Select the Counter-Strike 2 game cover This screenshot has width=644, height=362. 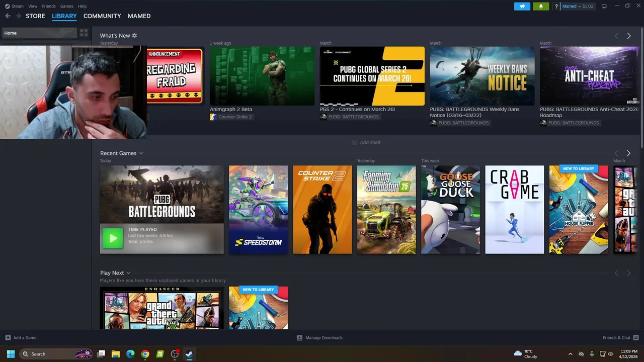pos(323,210)
